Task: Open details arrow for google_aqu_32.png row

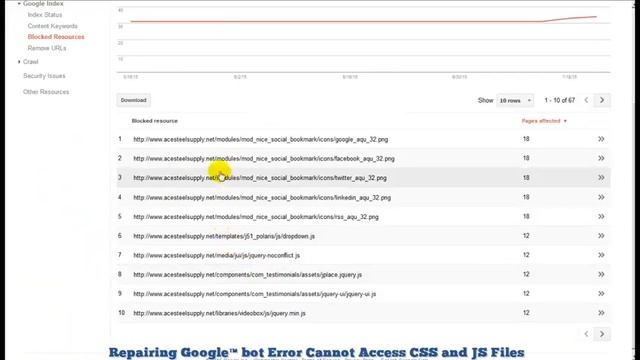Action: [x=601, y=139]
